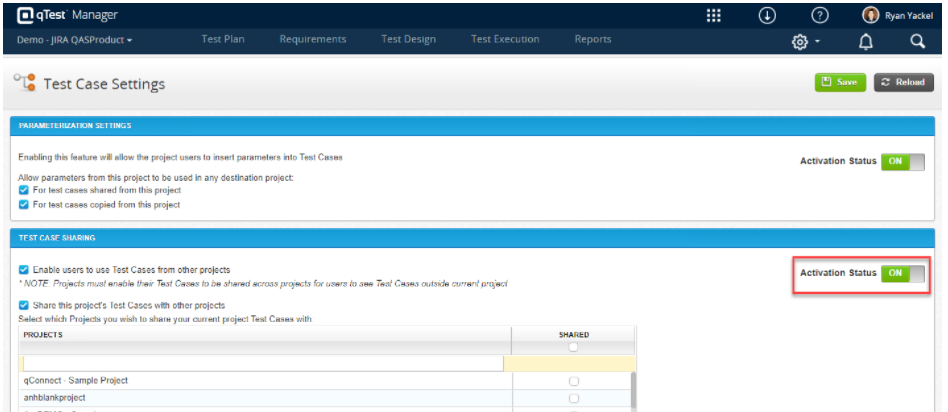Open the Test Plan tab
948x412 pixels.
click(222, 39)
